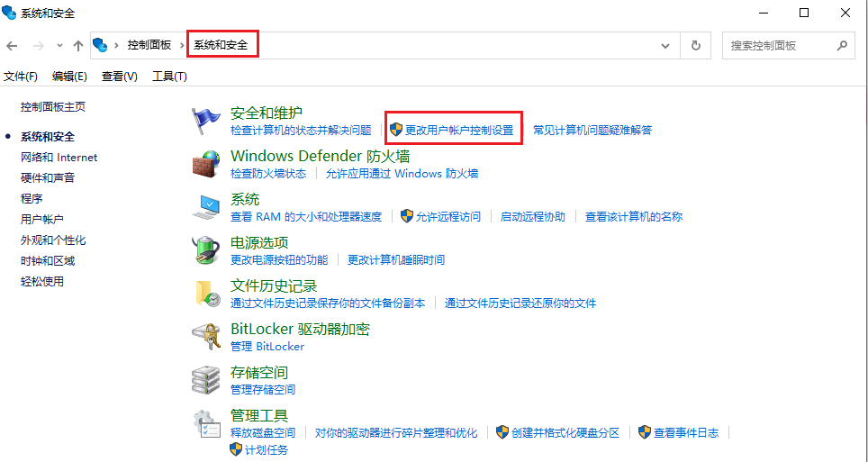
Task: Click the Administrative Tools gear icon
Action: [x=206, y=422]
